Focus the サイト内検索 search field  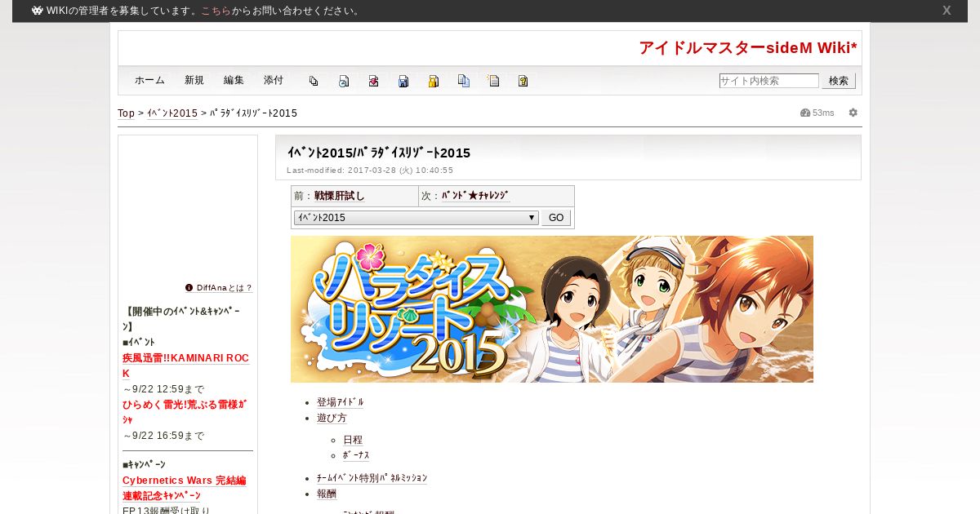(768, 81)
